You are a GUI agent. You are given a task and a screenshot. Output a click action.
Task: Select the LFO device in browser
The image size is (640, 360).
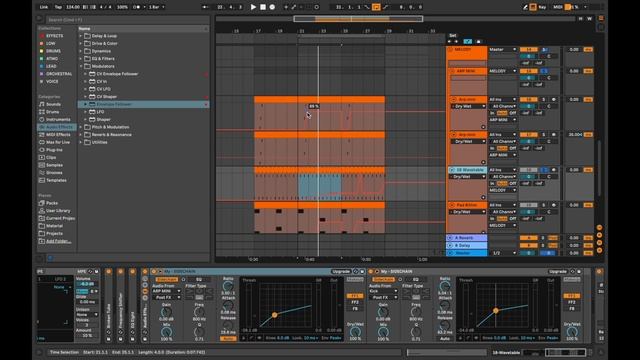pyautogui.click(x=100, y=112)
